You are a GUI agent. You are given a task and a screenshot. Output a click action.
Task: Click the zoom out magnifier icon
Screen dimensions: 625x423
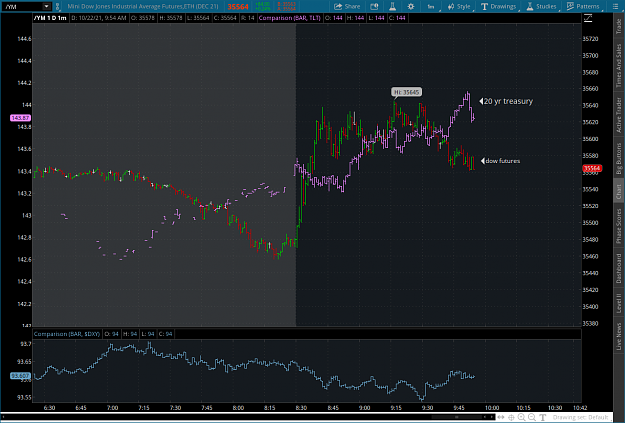click(532, 417)
